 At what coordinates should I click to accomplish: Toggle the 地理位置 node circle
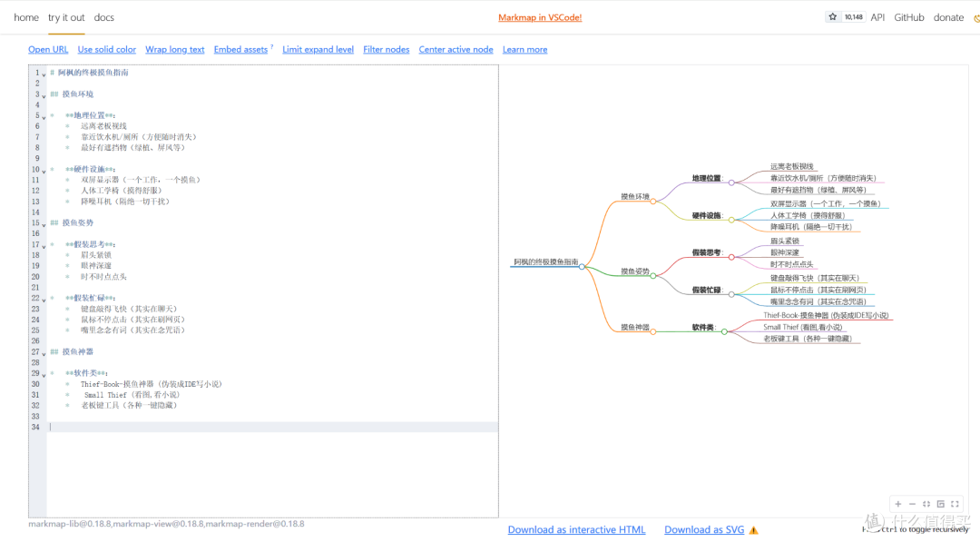(x=731, y=183)
